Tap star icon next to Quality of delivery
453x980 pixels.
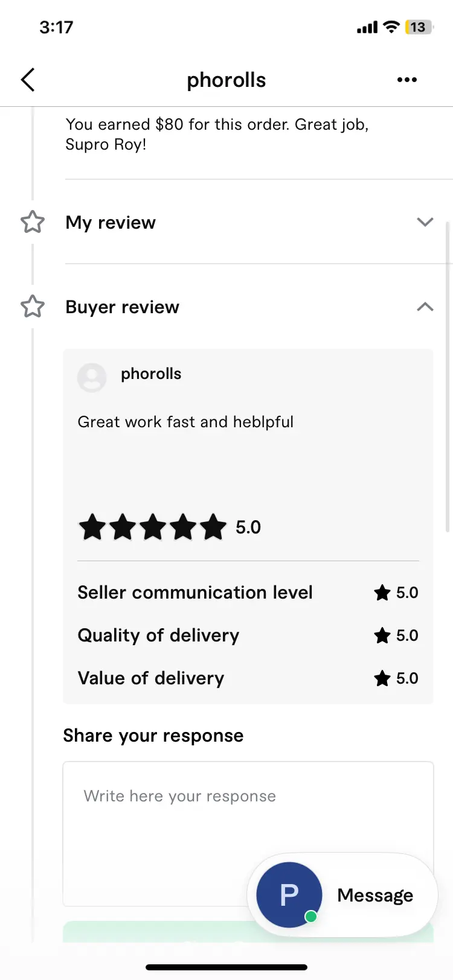point(382,635)
